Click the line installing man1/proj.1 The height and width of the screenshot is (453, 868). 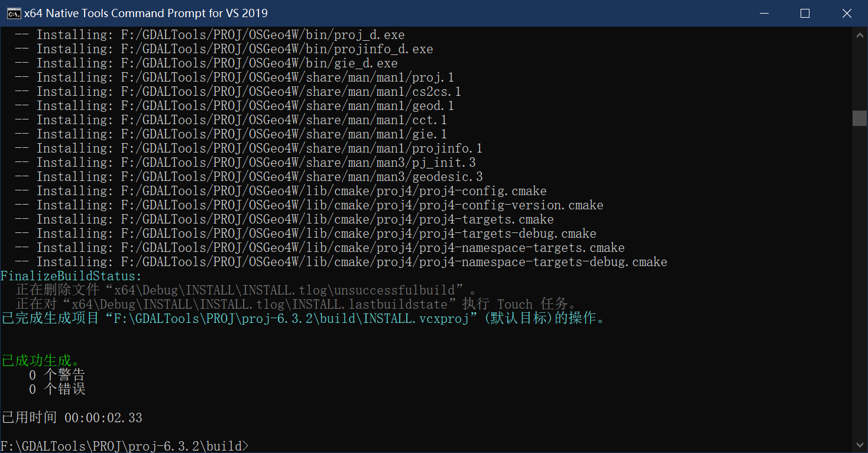[235, 77]
